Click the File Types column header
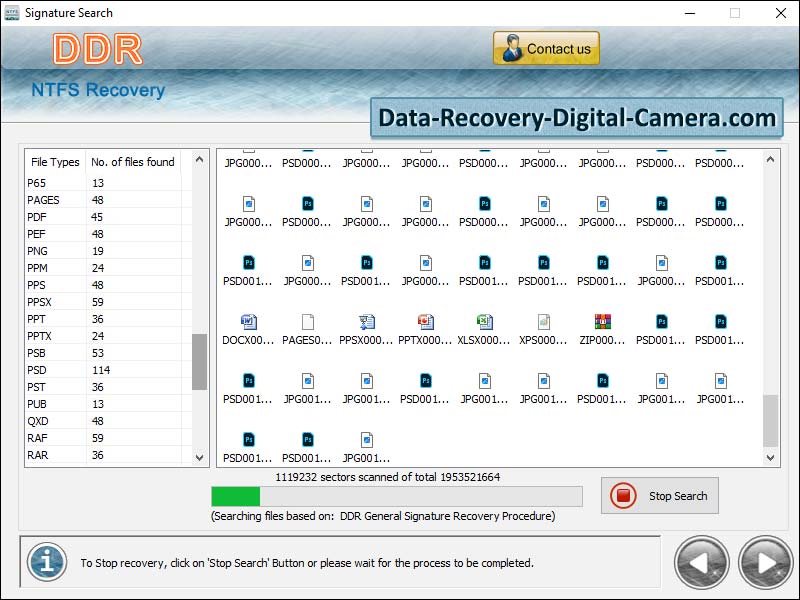800x600 pixels. (x=55, y=162)
